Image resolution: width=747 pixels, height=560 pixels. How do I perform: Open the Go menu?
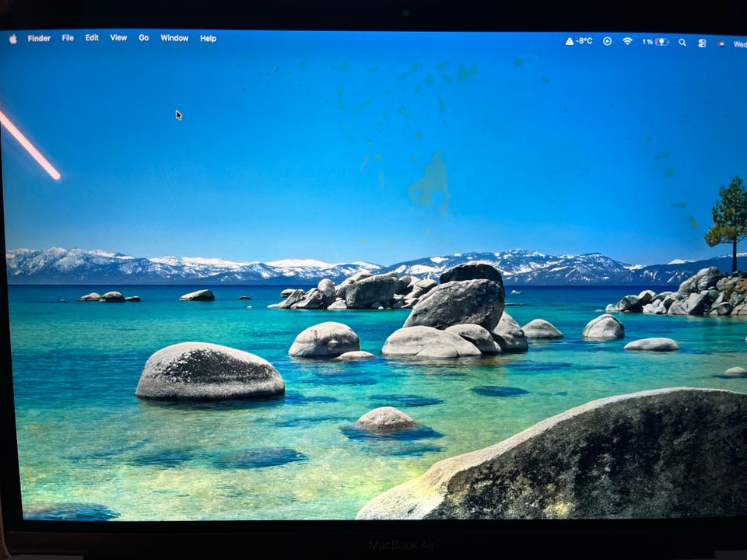point(144,37)
